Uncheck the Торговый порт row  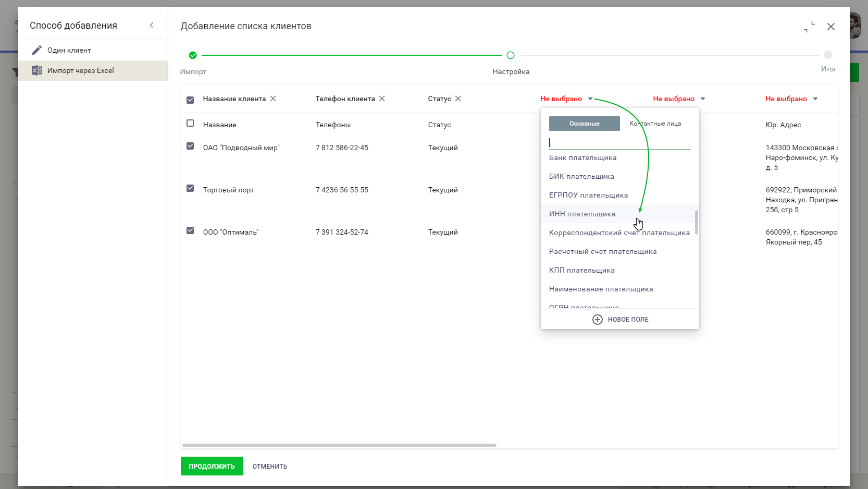click(190, 188)
